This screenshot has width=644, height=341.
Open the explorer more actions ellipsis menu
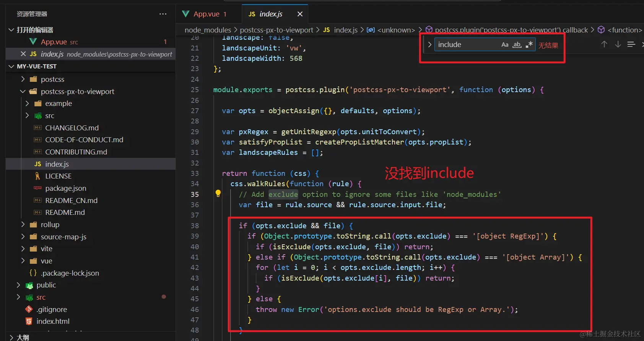tap(163, 14)
